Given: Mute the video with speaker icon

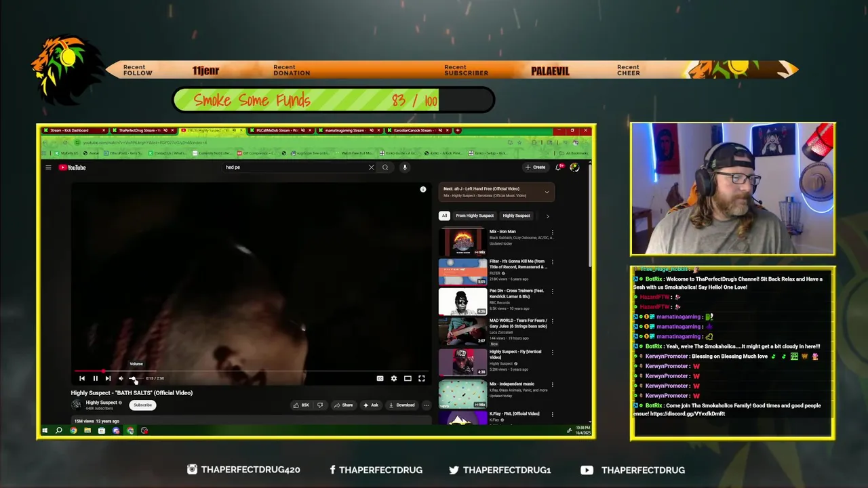Looking at the screenshot, I should coord(121,378).
